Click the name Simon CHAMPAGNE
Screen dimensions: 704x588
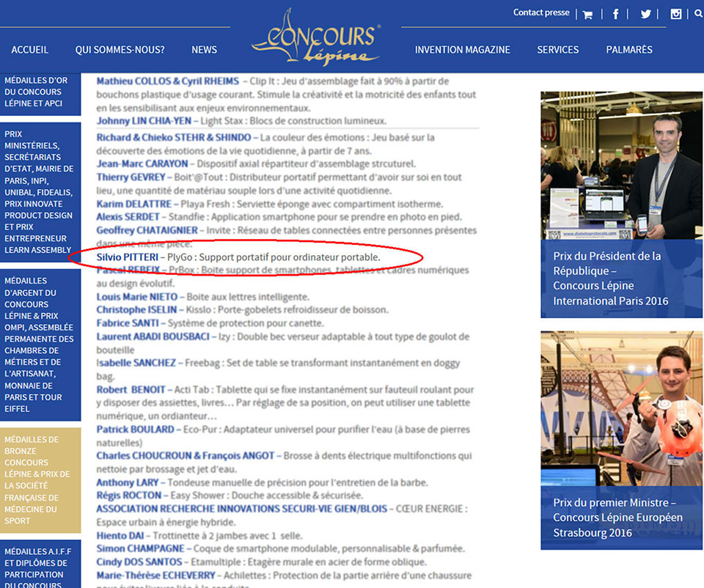click(x=140, y=549)
